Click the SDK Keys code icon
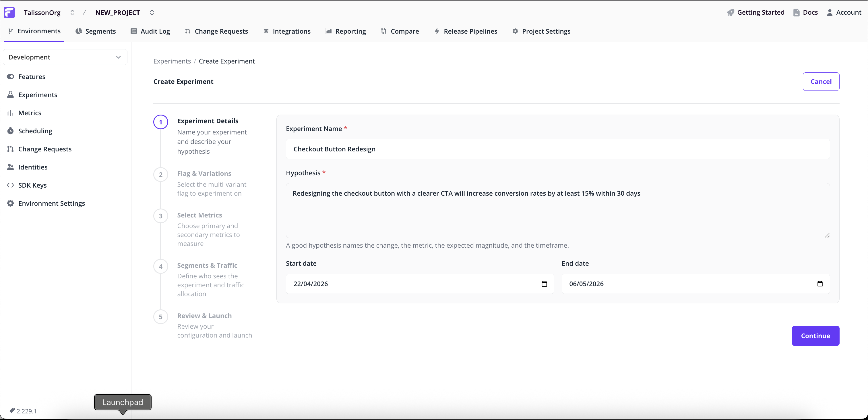The image size is (868, 420). point(10,185)
